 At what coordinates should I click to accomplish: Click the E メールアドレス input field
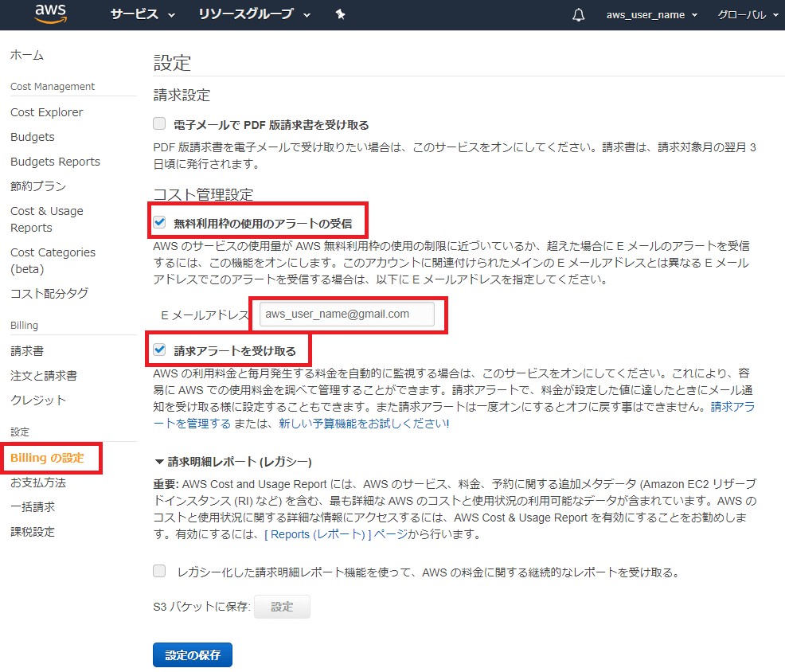pyautogui.click(x=347, y=314)
